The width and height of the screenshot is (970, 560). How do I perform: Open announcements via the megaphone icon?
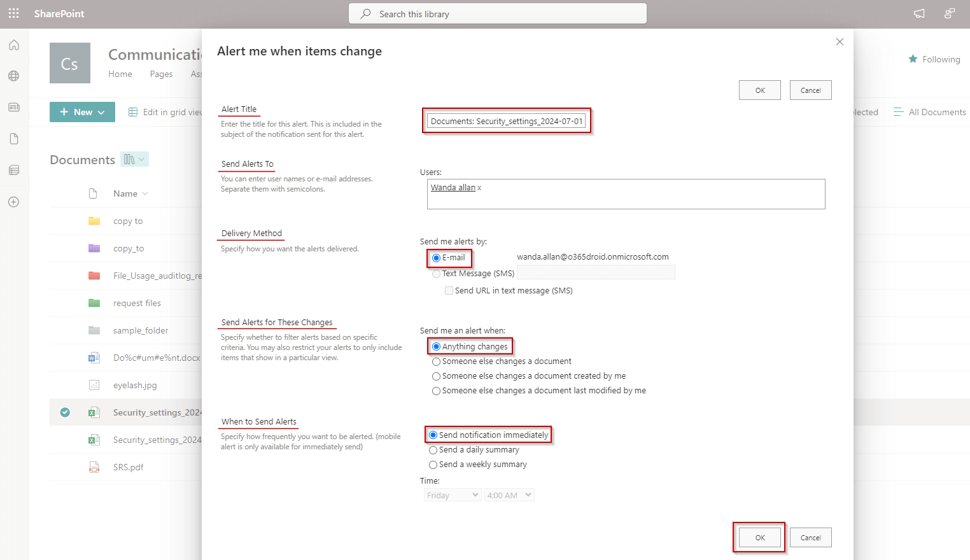point(918,13)
